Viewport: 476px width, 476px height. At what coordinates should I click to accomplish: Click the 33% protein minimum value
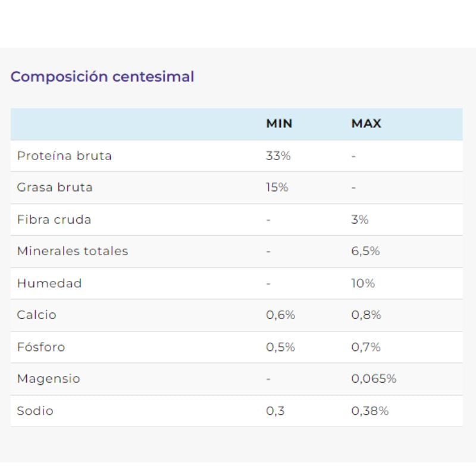coord(278,156)
